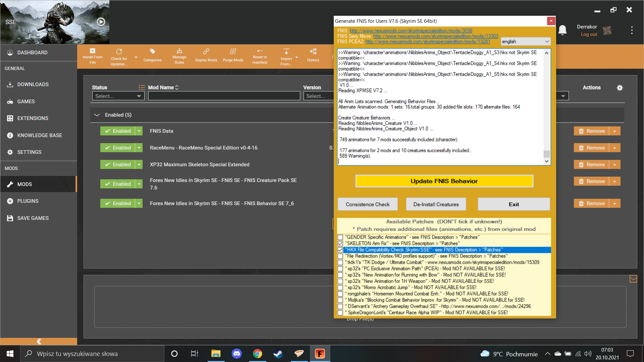
Task: Open the FNIS language dropdown
Action: coord(526,42)
